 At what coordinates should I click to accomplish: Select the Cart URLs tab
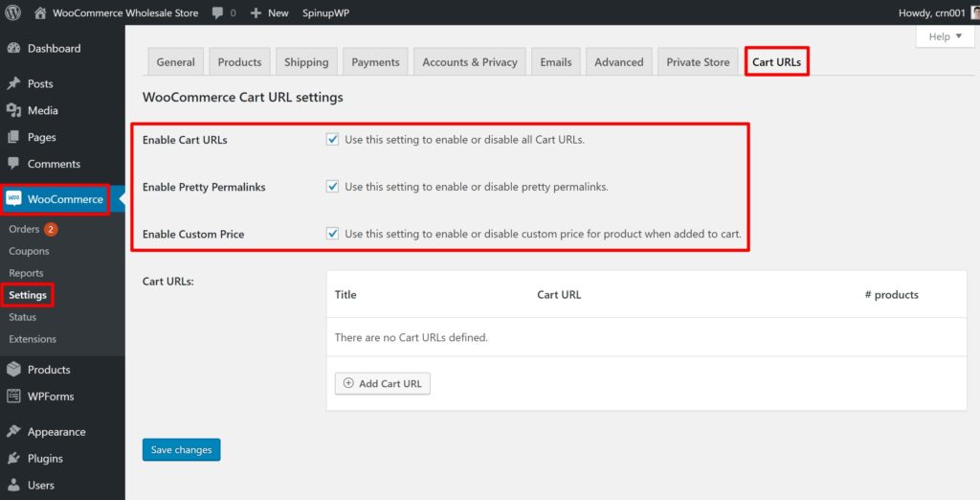[776, 62]
